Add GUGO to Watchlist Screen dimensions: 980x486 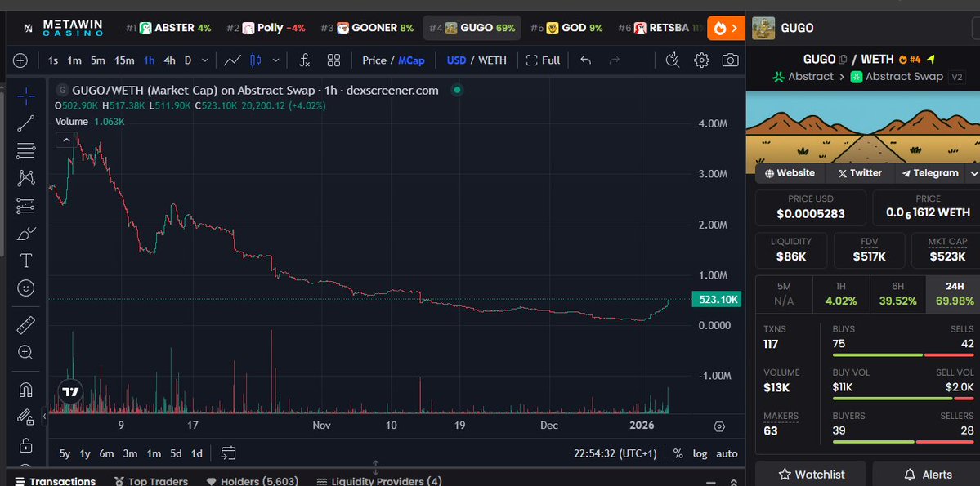tap(811, 475)
